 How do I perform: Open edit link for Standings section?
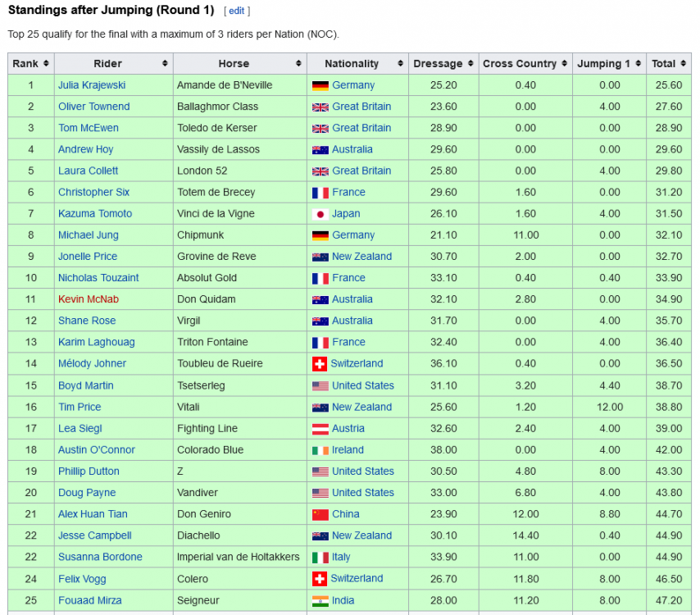coord(236,11)
